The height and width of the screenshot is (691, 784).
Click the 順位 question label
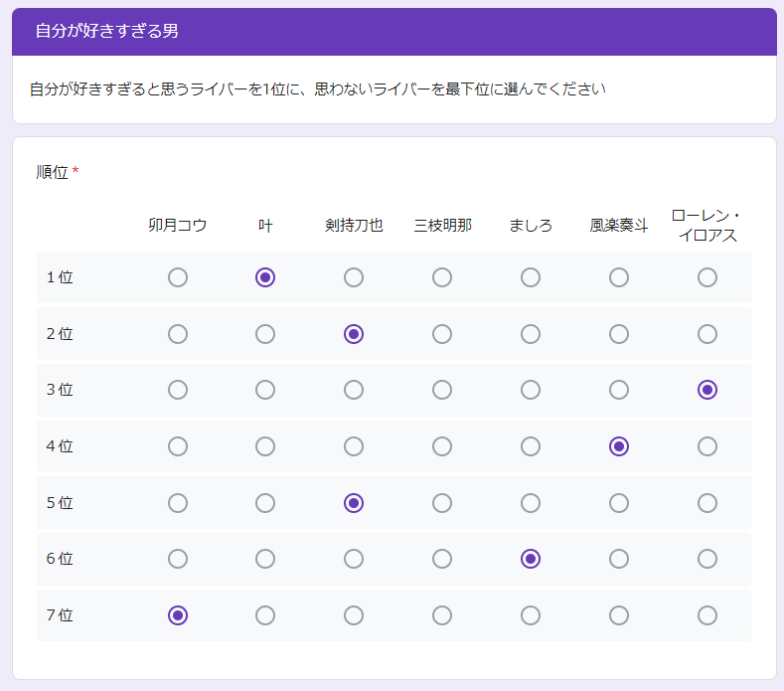pyautogui.click(x=52, y=172)
